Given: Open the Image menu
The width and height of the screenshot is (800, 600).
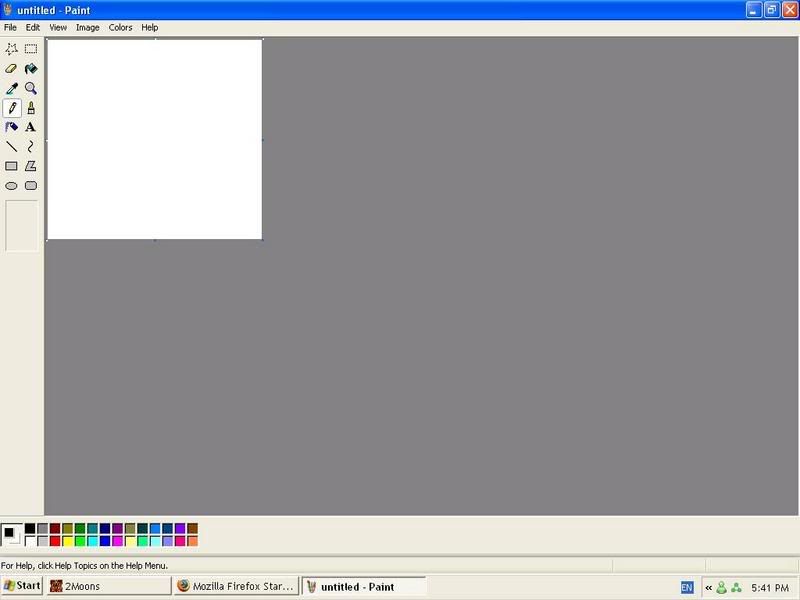Looking at the screenshot, I should point(87,27).
